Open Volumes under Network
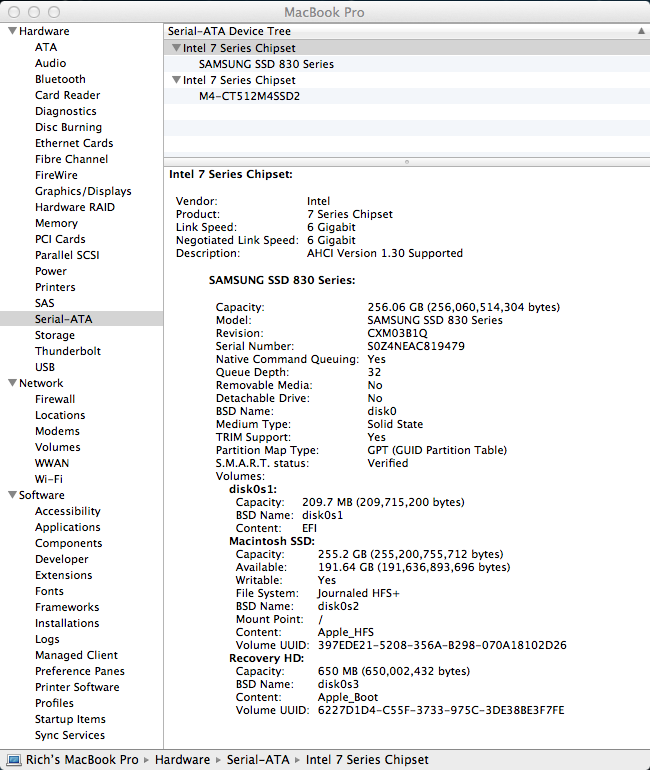Viewport: 650px width, 770px height. [x=57, y=447]
